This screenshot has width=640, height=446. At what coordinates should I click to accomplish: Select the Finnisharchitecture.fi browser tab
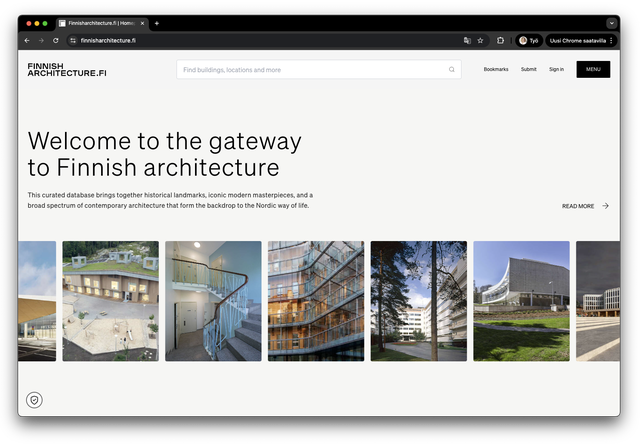click(100, 23)
